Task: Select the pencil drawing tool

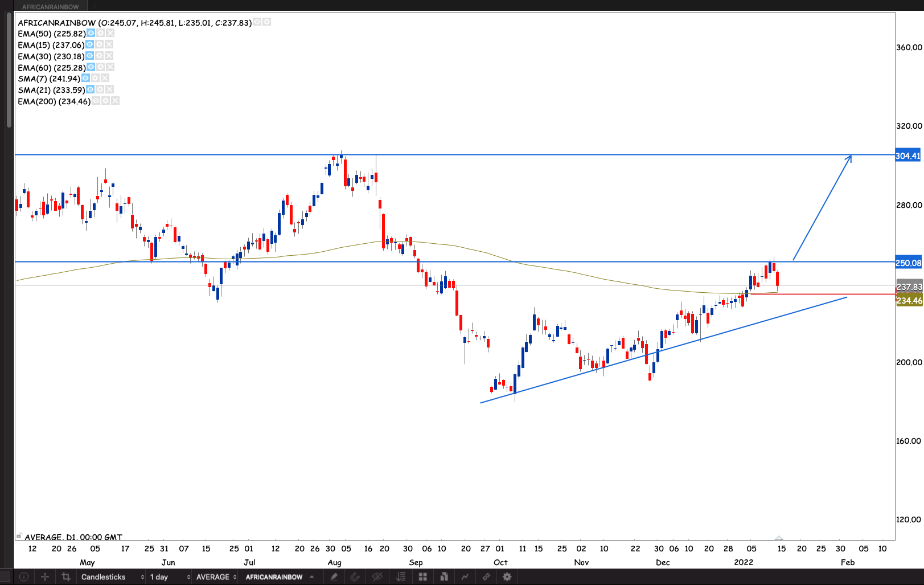Action: point(334,577)
